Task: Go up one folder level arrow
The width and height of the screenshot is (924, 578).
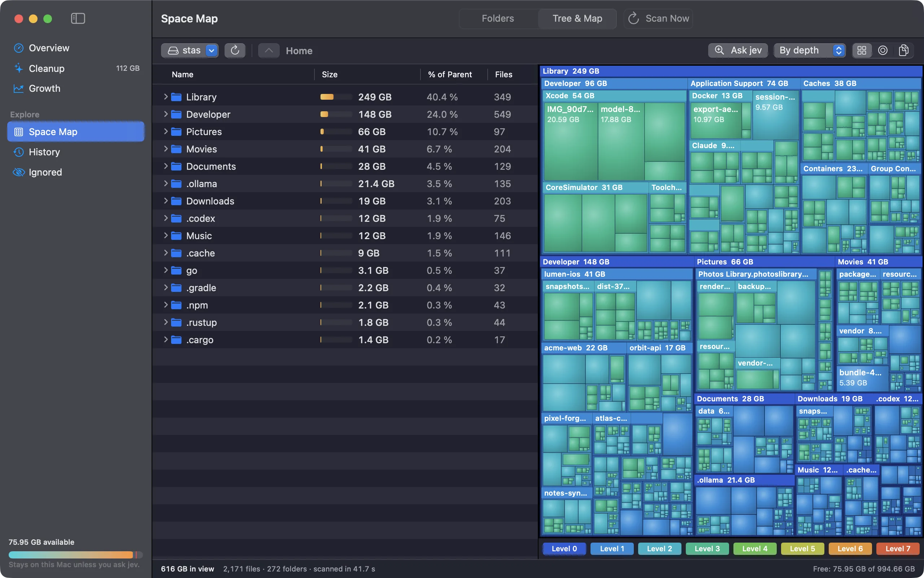Action: (269, 51)
